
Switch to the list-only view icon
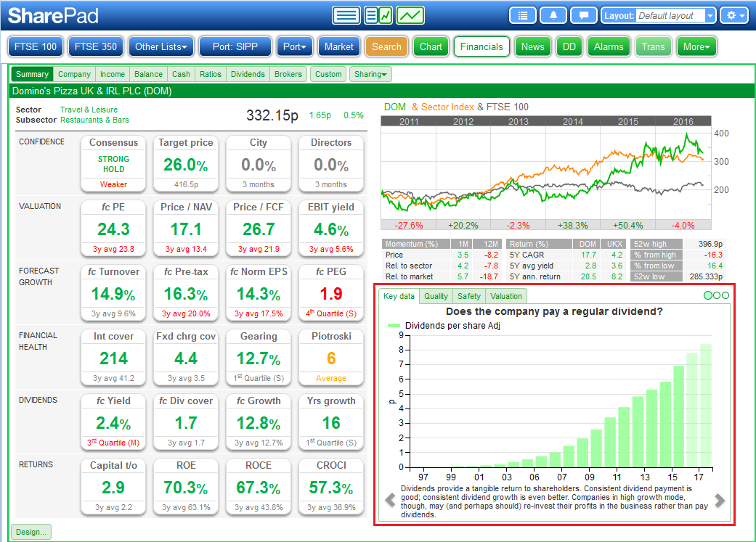346,15
